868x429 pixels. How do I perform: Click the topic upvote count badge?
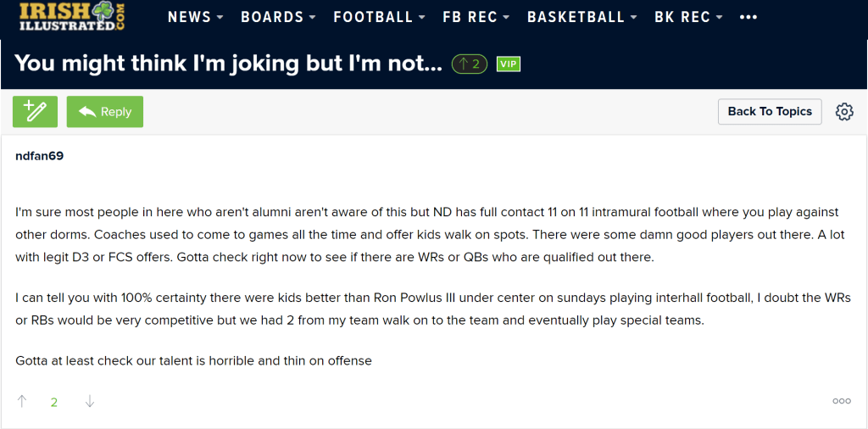tap(470, 64)
